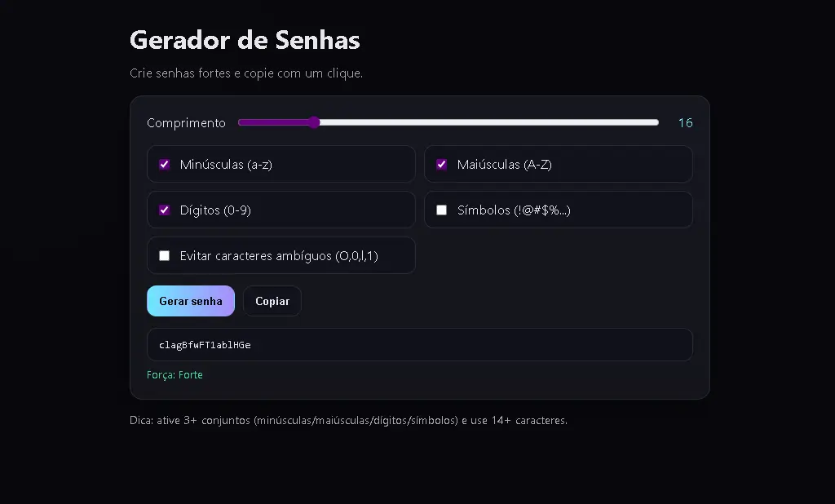The height and width of the screenshot is (504, 835).
Task: Click the length value showing 16
Action: pos(685,122)
